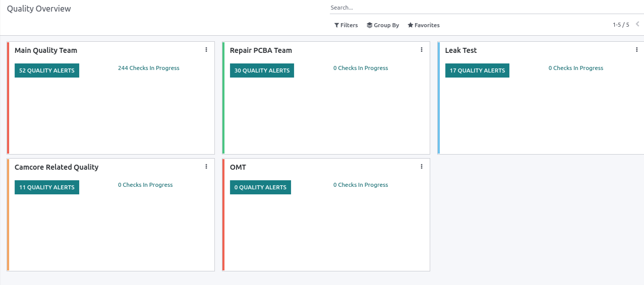Click the 30 Quality Alerts button
644x285 pixels.
(262, 70)
